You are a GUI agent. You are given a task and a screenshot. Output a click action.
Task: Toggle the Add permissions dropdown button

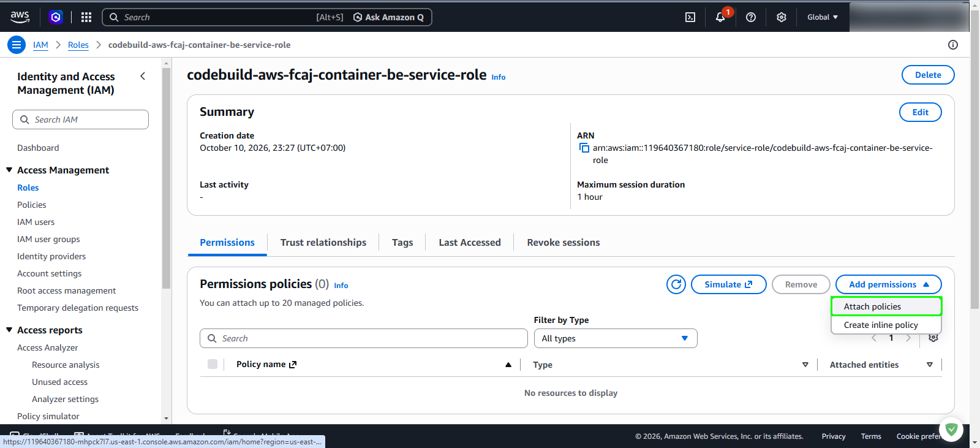(x=889, y=284)
